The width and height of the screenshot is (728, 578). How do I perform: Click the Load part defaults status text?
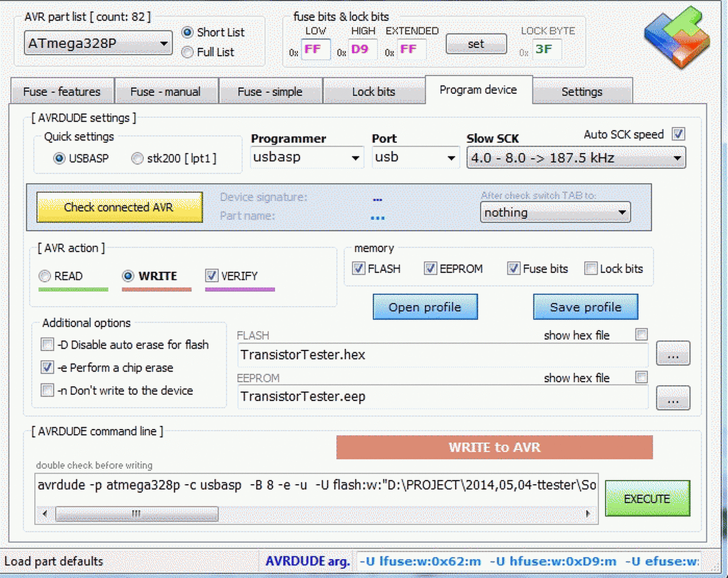click(54, 562)
